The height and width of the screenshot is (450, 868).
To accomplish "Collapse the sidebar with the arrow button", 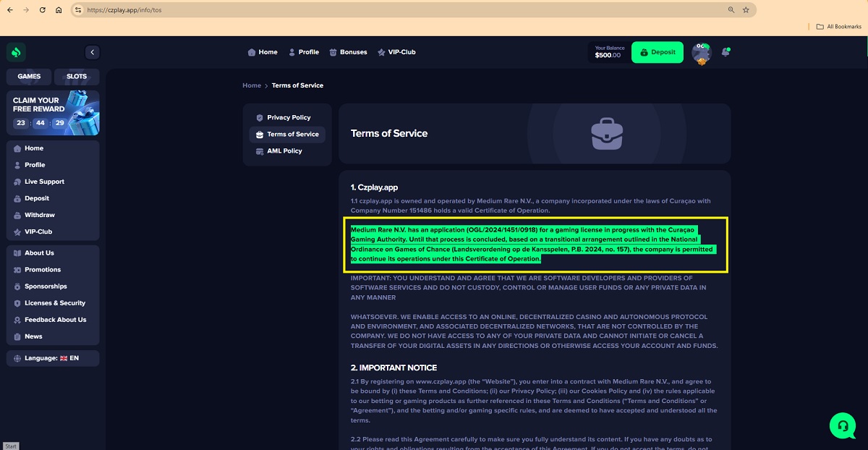I will click(x=92, y=52).
